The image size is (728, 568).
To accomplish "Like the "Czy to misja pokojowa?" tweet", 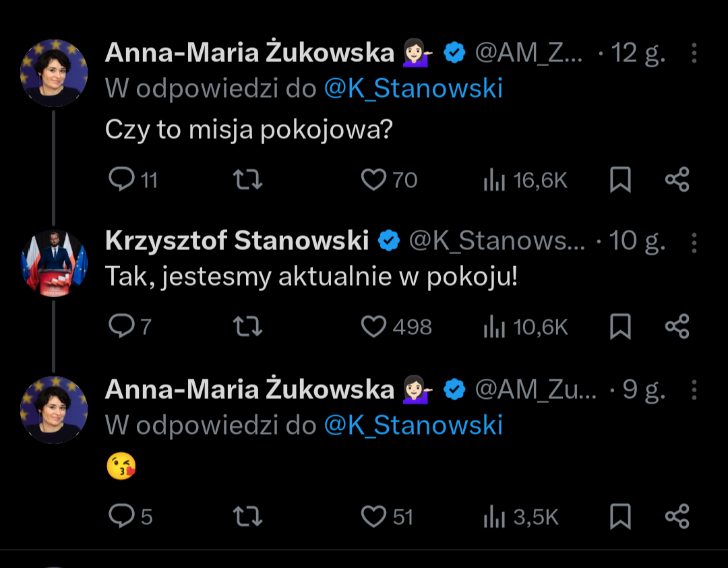I will [373, 180].
